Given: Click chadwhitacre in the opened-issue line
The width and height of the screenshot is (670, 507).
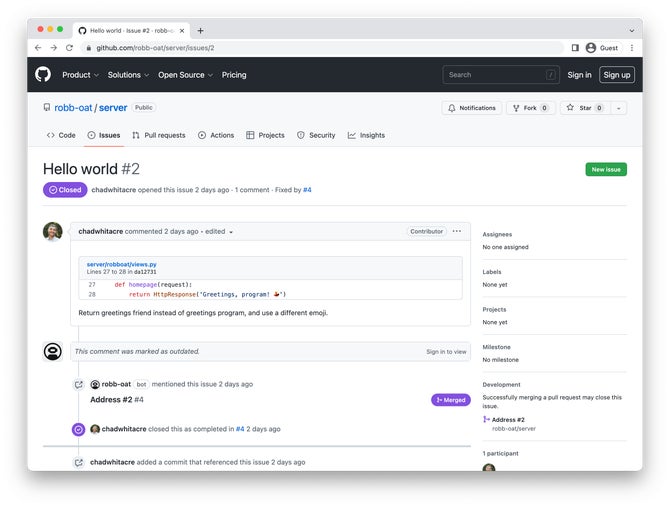Looking at the screenshot, I should pyautogui.click(x=114, y=190).
